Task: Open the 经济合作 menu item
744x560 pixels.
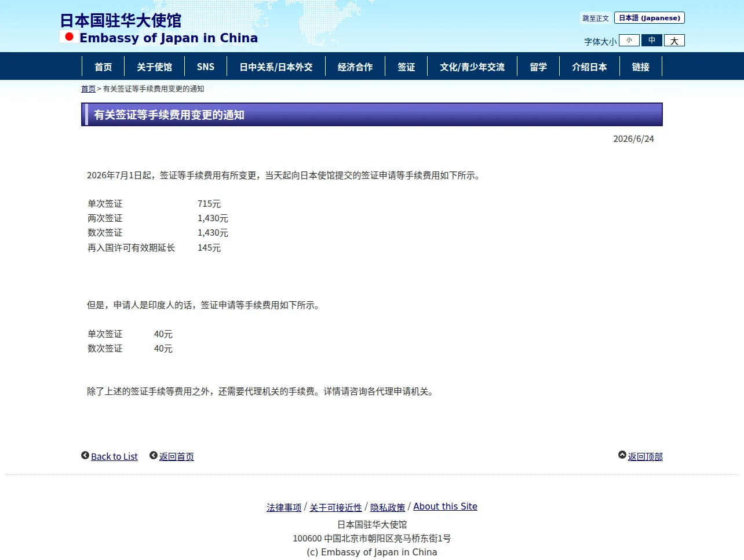Action: click(x=355, y=67)
